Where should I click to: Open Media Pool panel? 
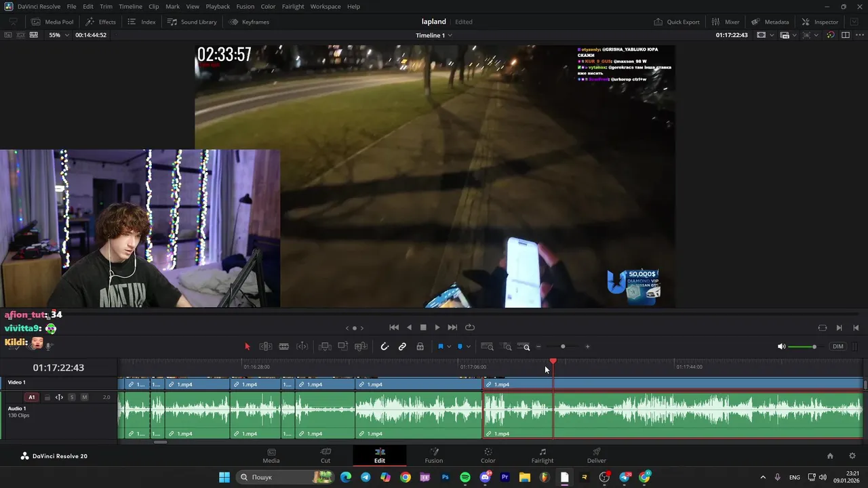coord(52,22)
